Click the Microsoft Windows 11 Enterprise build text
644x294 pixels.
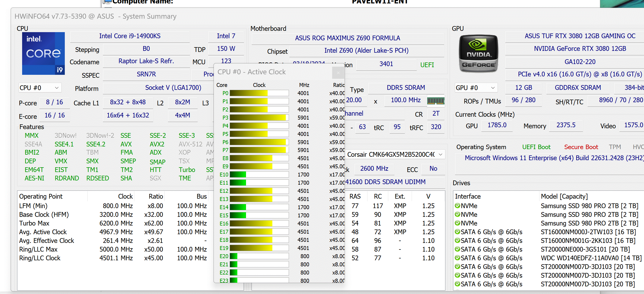pyautogui.click(x=554, y=158)
